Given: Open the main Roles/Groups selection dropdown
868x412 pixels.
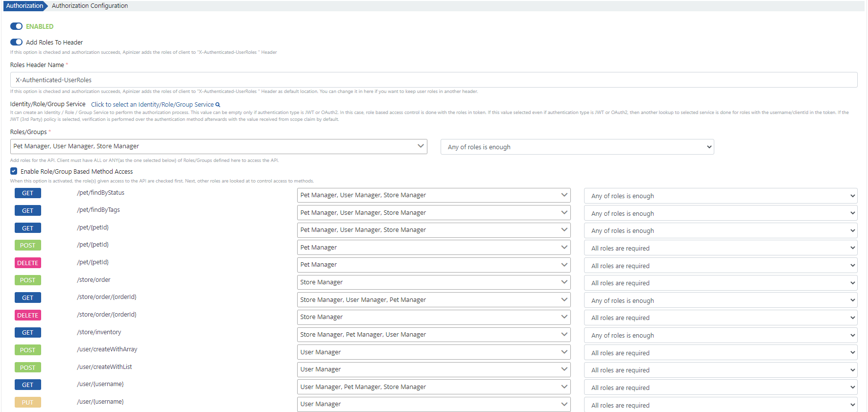Looking at the screenshot, I should 218,146.
